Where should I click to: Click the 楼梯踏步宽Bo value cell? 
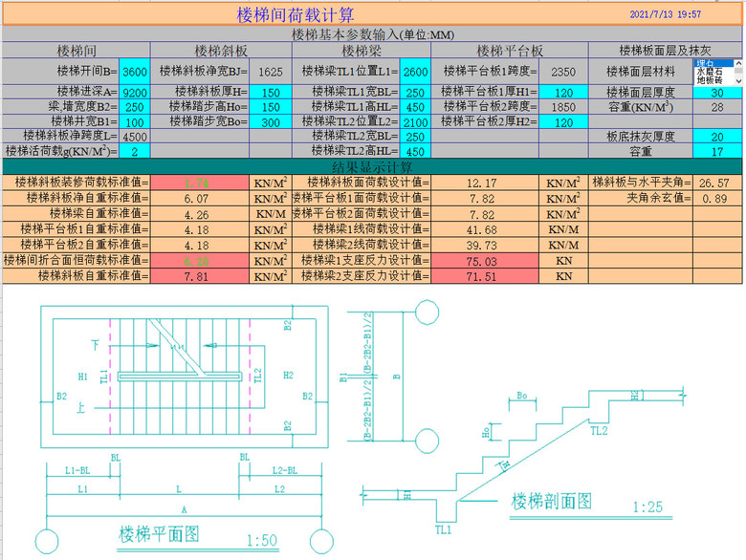271,122
